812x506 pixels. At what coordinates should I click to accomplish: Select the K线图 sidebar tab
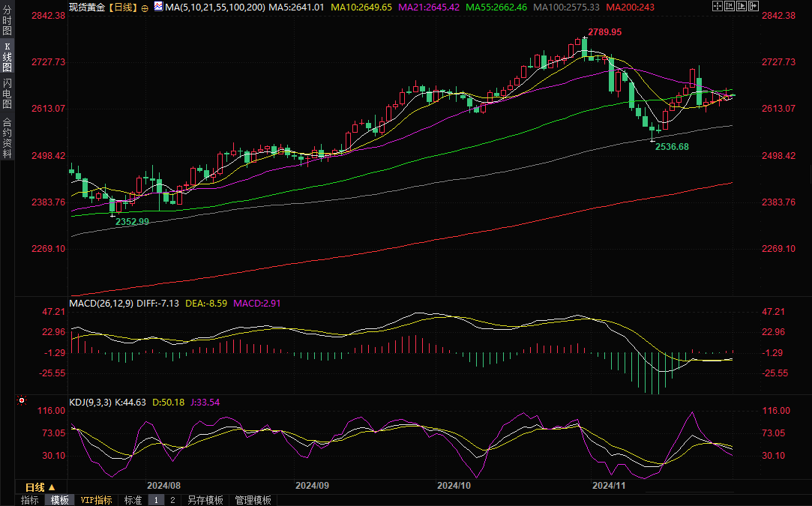[x=7, y=57]
